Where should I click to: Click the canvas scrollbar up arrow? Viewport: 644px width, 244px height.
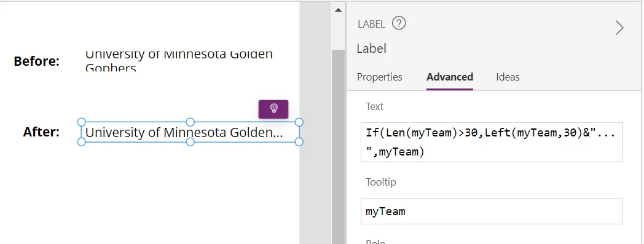click(338, 10)
